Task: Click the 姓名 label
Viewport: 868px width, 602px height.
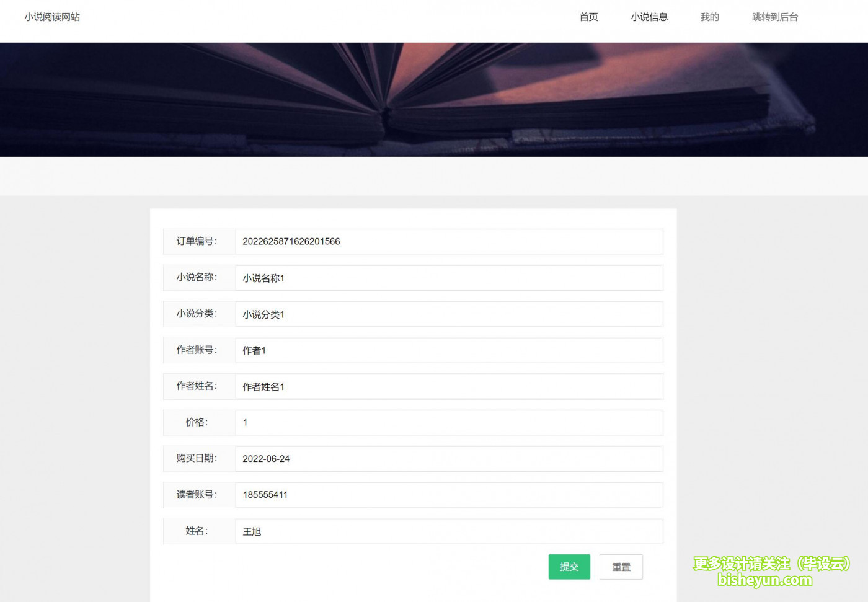Action: coord(197,531)
